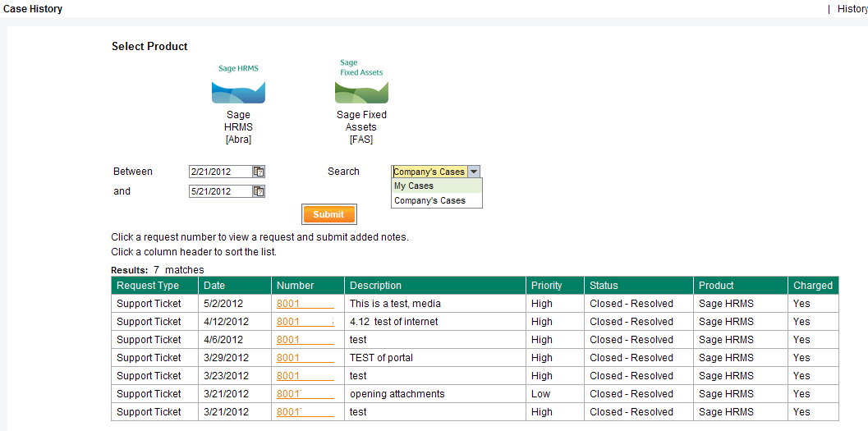Open request number for 4/12/2012 ticket
The image size is (868, 431).
coord(288,322)
